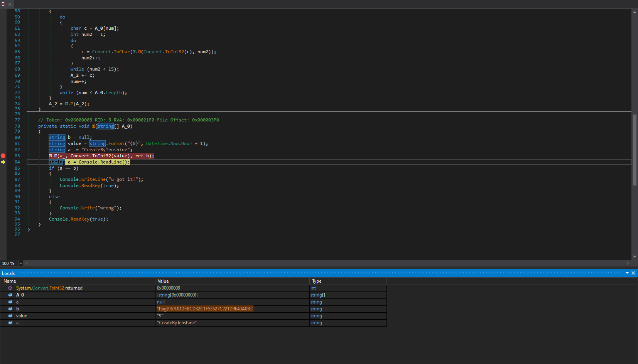The width and height of the screenshot is (638, 364).
Task: Click the code editor scroll-down arrow
Action: tap(635, 256)
